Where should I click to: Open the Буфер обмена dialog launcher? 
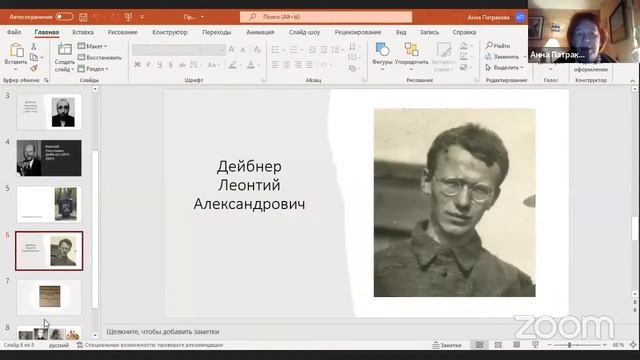pos(46,80)
